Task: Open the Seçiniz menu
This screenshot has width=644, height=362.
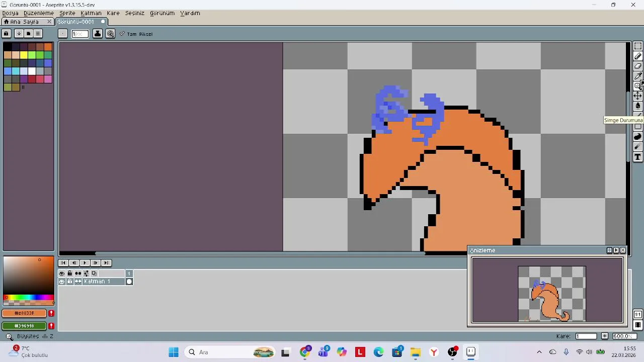Action: coord(135,13)
